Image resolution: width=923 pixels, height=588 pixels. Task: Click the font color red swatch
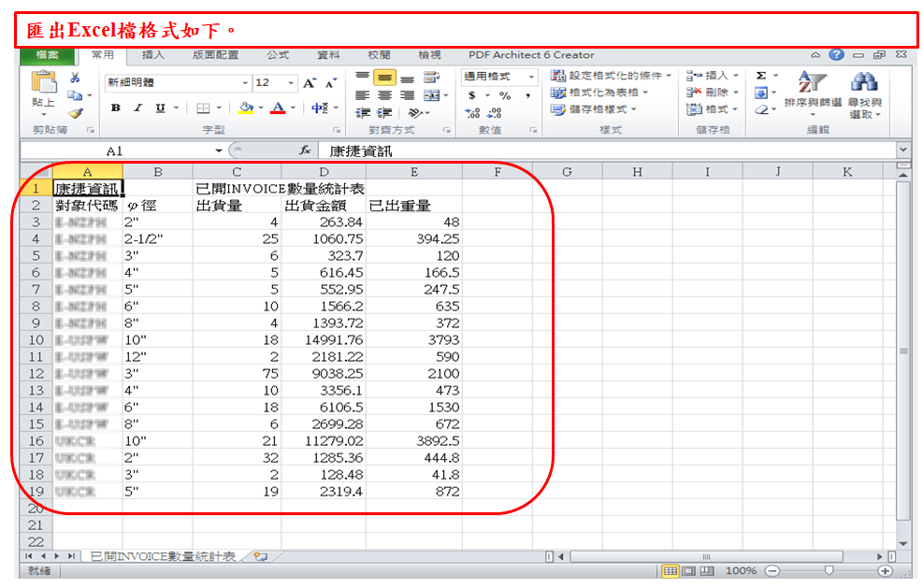pos(277,108)
